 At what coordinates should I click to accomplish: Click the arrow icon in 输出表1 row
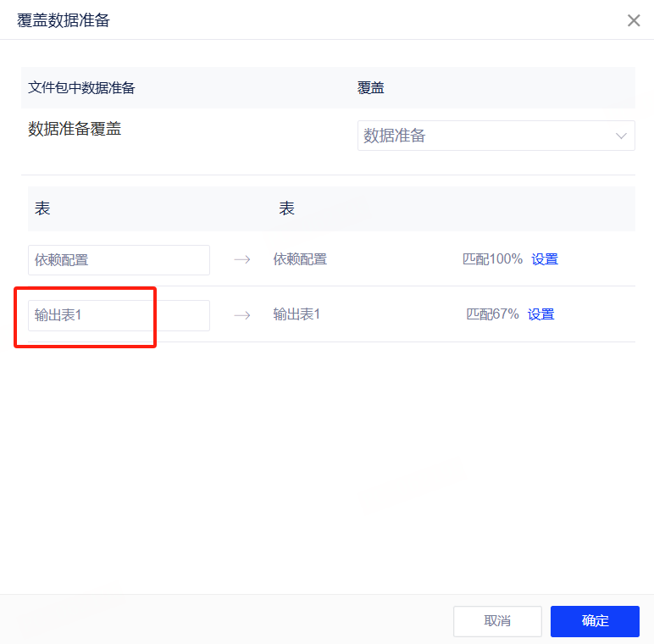coord(242,315)
